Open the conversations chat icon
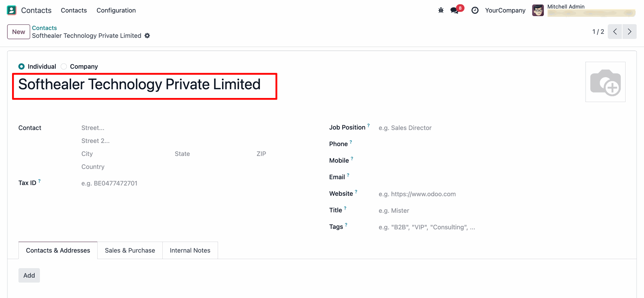Screen dimensions: 644x298 pos(454,10)
